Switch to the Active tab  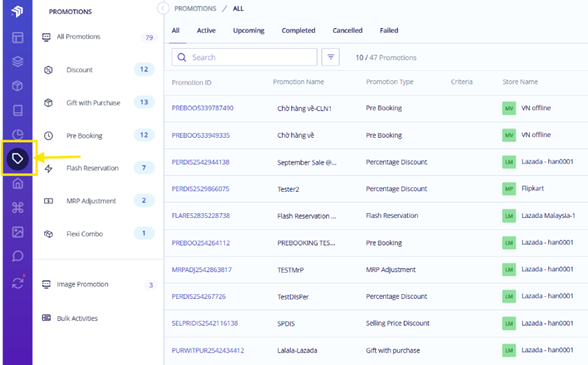coord(206,30)
